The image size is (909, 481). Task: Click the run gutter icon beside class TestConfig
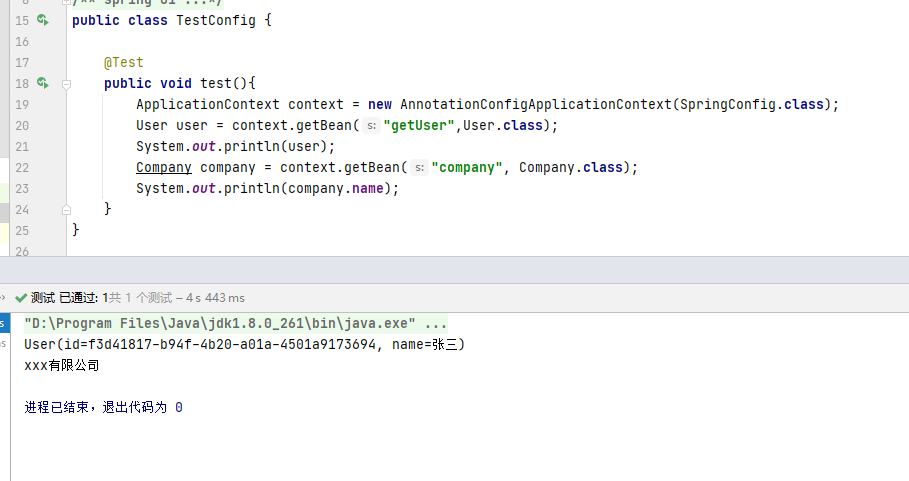[42, 20]
